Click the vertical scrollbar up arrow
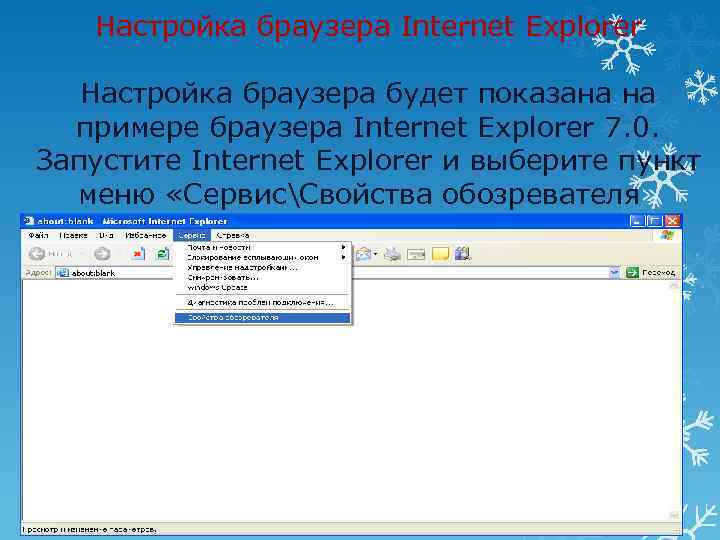Screen dimensions: 720x540 click(674, 286)
